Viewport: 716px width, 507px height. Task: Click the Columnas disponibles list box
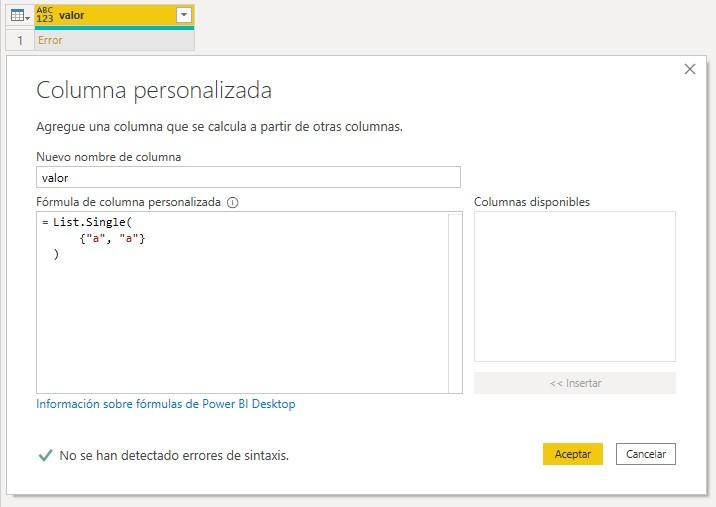[574, 286]
